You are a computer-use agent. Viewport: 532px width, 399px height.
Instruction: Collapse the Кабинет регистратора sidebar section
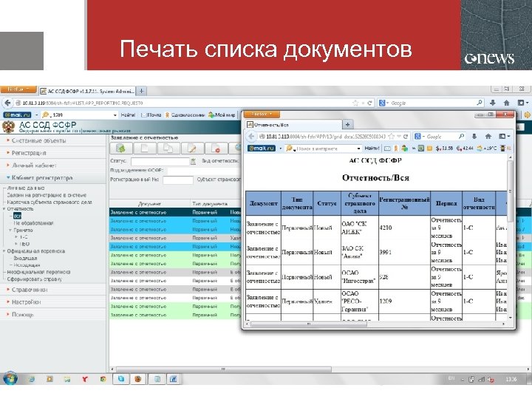tap(42, 177)
